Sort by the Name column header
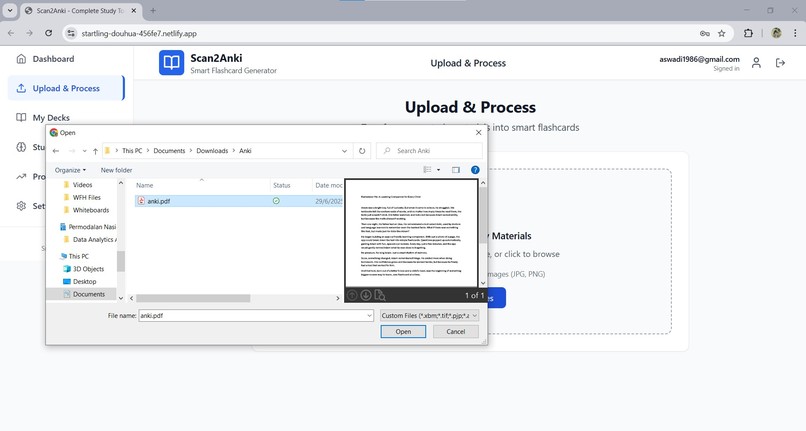Screen dimensions: 806x431 coord(144,185)
